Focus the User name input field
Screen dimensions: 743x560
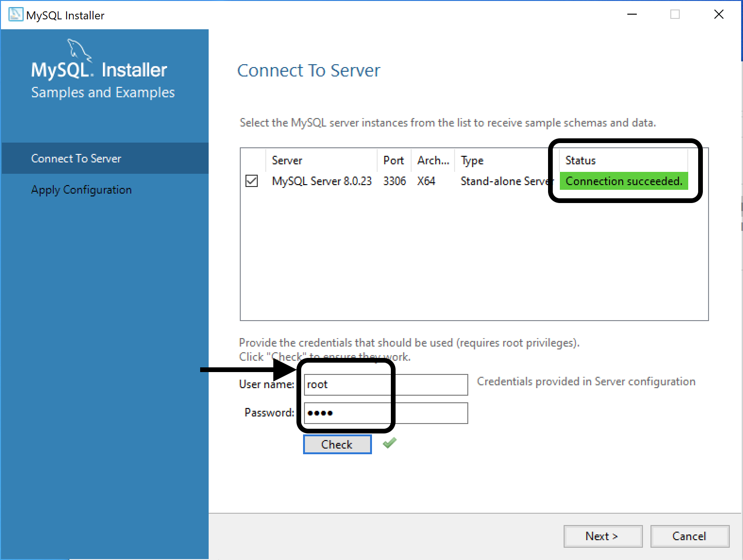tap(386, 385)
